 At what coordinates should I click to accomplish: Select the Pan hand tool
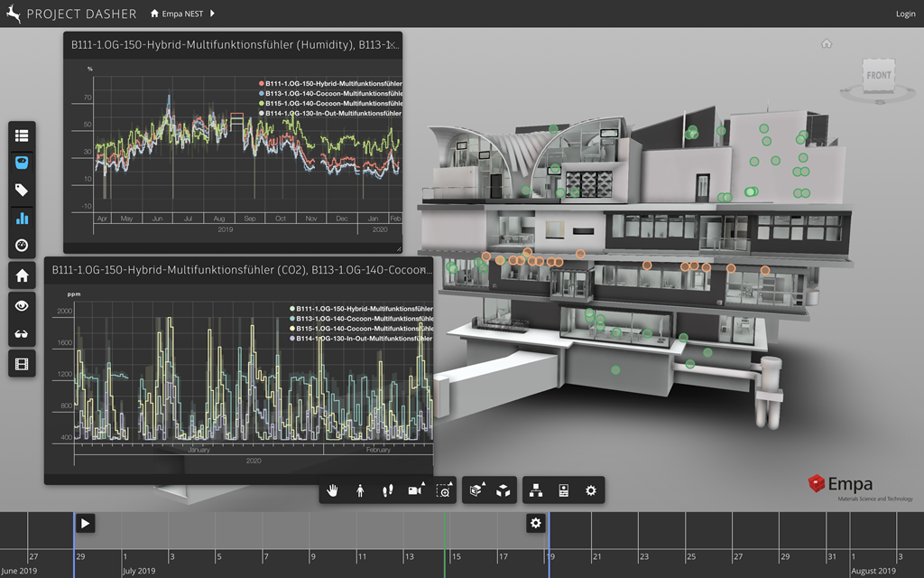coord(333,490)
